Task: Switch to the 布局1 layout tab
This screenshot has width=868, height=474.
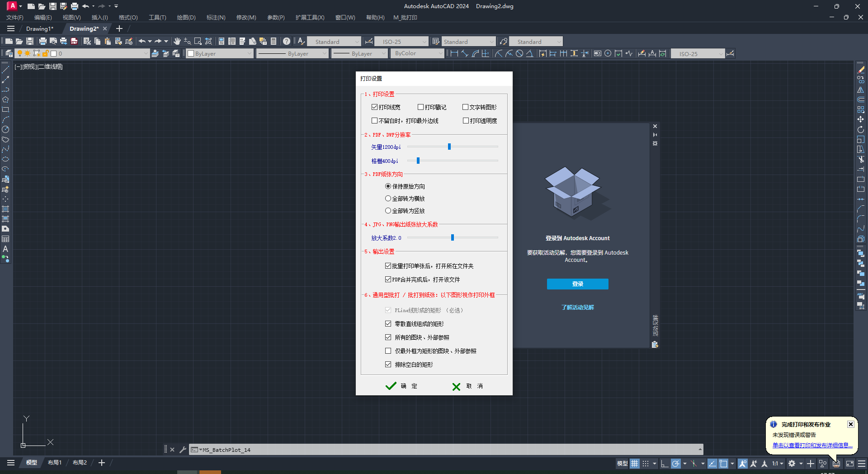Action: (55, 463)
